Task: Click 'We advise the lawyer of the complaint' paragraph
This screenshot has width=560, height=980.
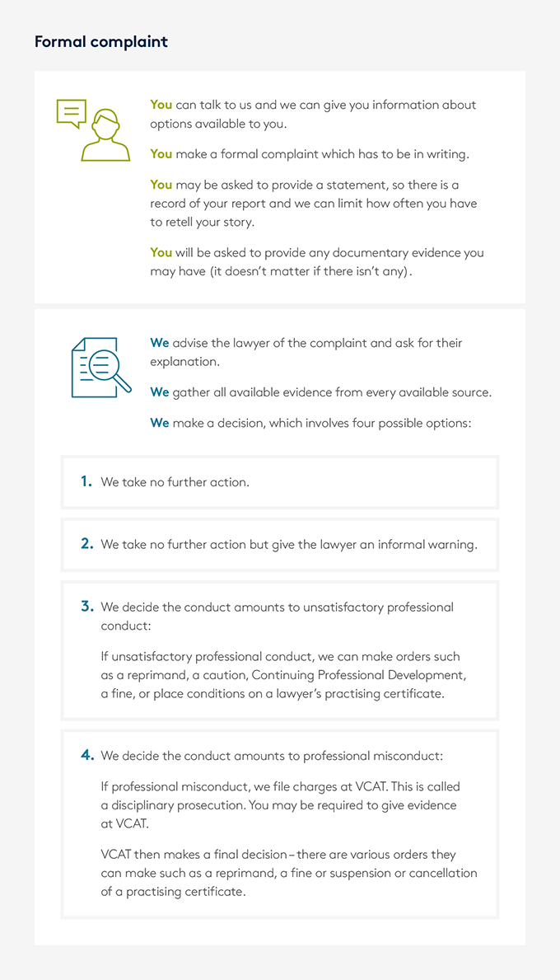Action: 306,352
